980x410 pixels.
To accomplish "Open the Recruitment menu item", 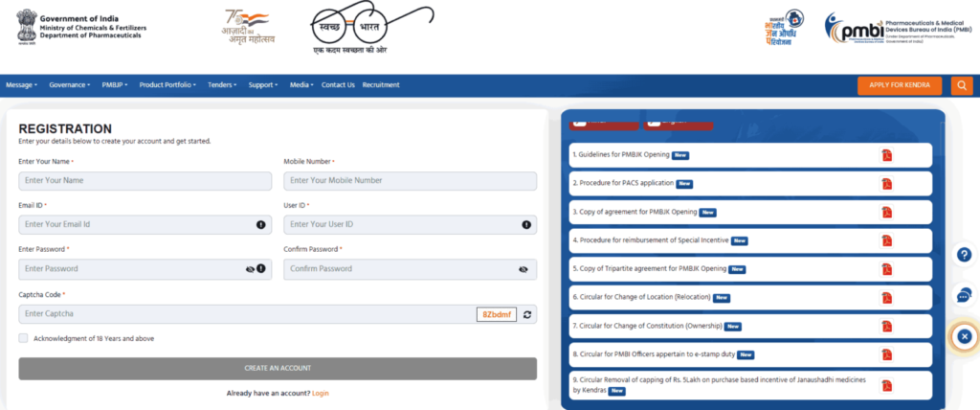I will click(x=381, y=85).
